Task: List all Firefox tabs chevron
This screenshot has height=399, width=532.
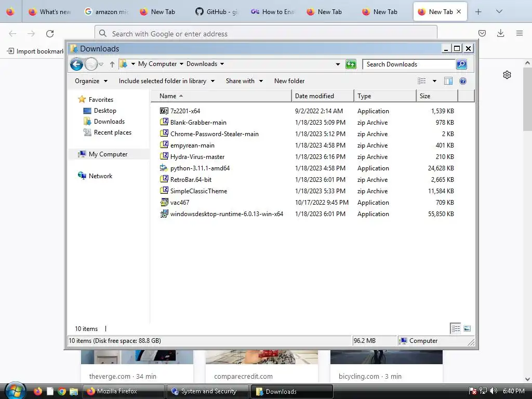Action: tap(499, 11)
